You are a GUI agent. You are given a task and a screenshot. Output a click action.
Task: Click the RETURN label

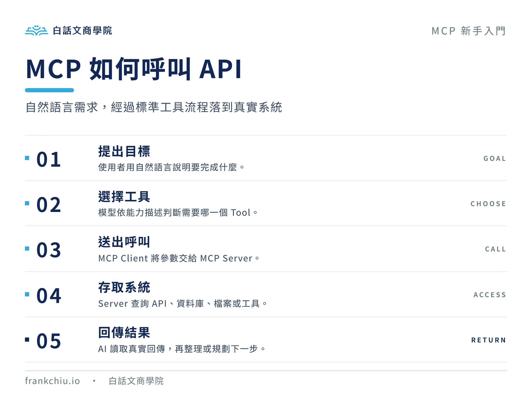489,340
